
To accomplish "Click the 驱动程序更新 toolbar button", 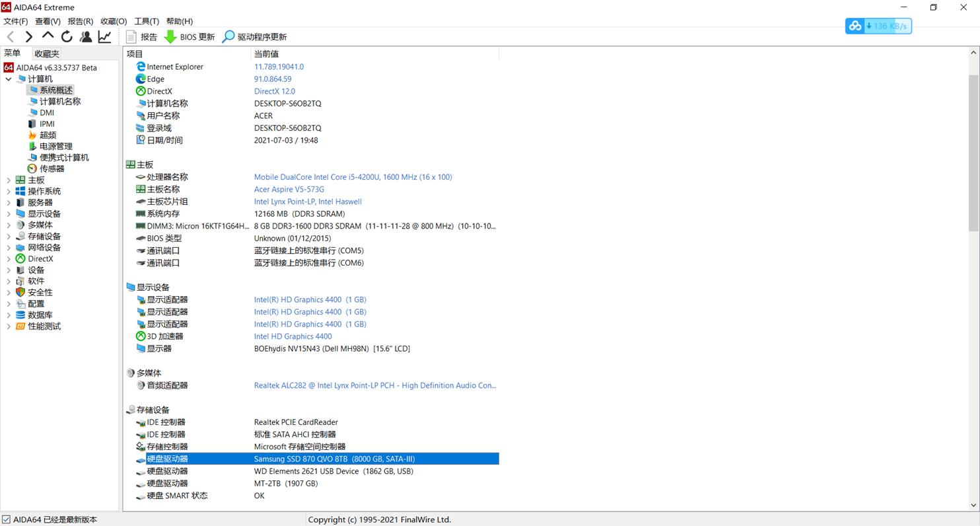I will coord(254,37).
